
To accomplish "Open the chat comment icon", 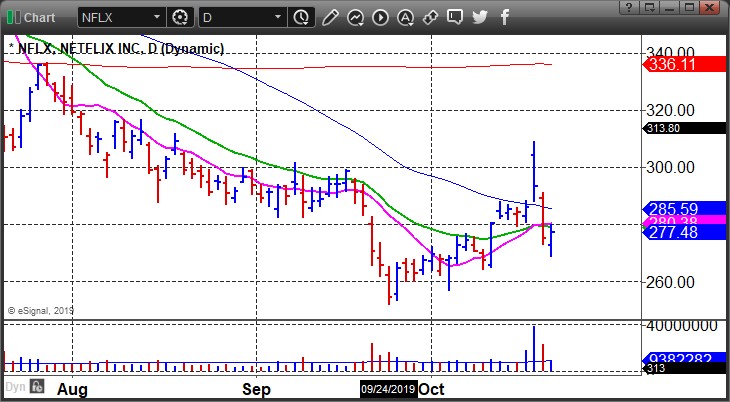I will pyautogui.click(x=455, y=17).
